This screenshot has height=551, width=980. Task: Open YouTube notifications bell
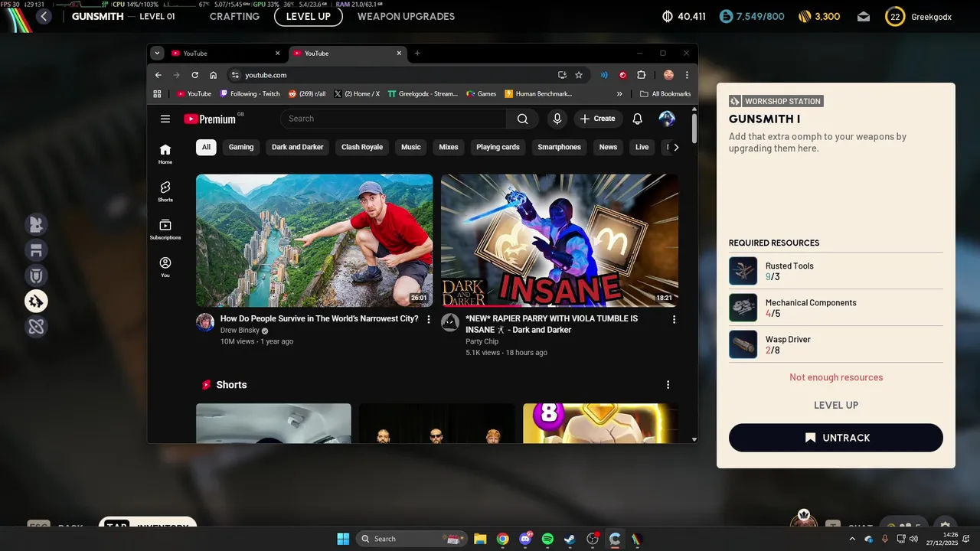[637, 119]
